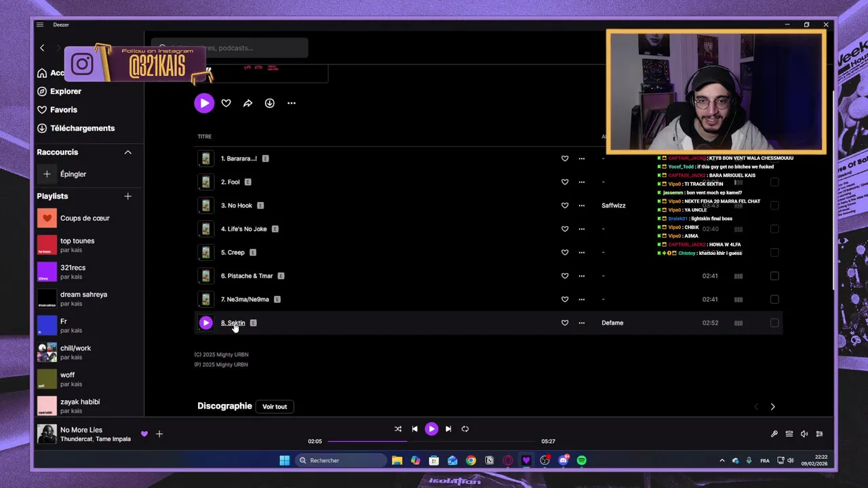Like the track Life's No Joke
This screenshot has width=868, height=488.
[565, 229]
